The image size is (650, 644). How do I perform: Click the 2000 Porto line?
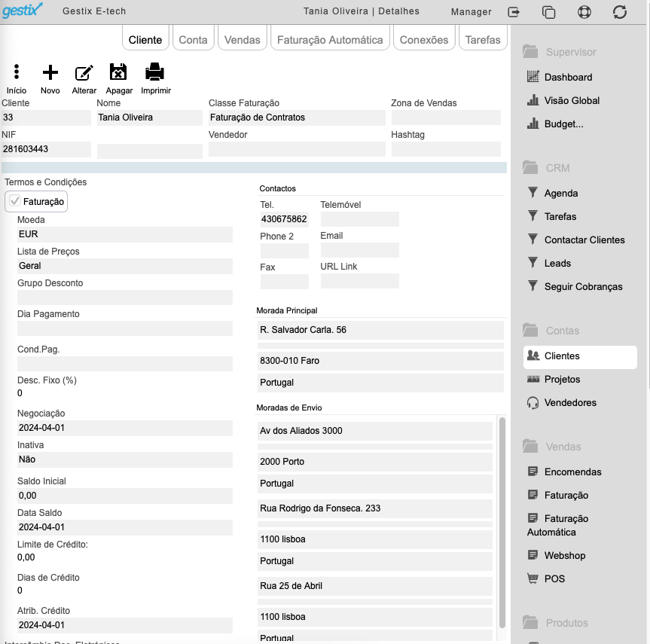[x=375, y=462]
